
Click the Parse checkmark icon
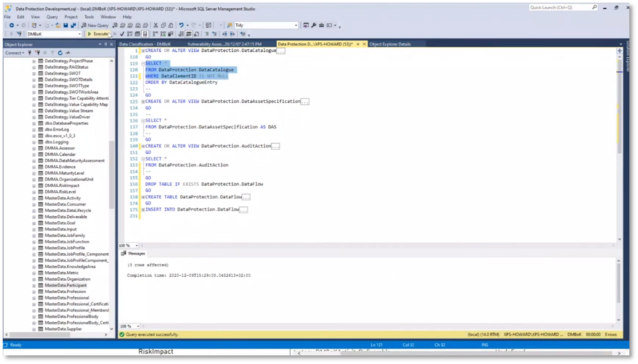pos(122,34)
